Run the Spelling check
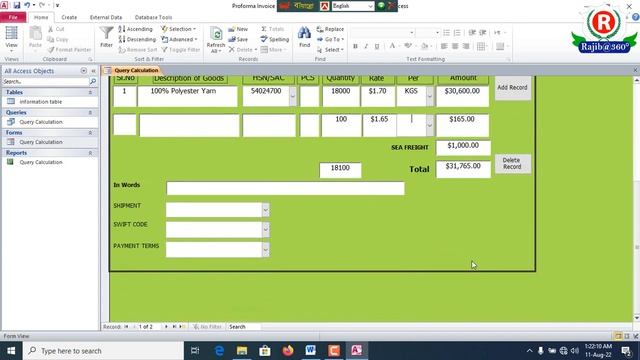Screen dimensions: 640x360 click(275, 39)
